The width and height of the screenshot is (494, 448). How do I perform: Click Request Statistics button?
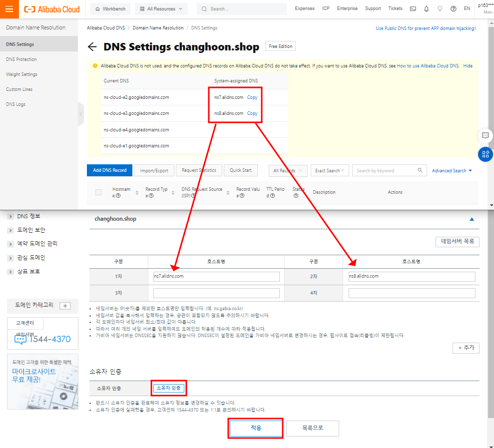click(199, 170)
